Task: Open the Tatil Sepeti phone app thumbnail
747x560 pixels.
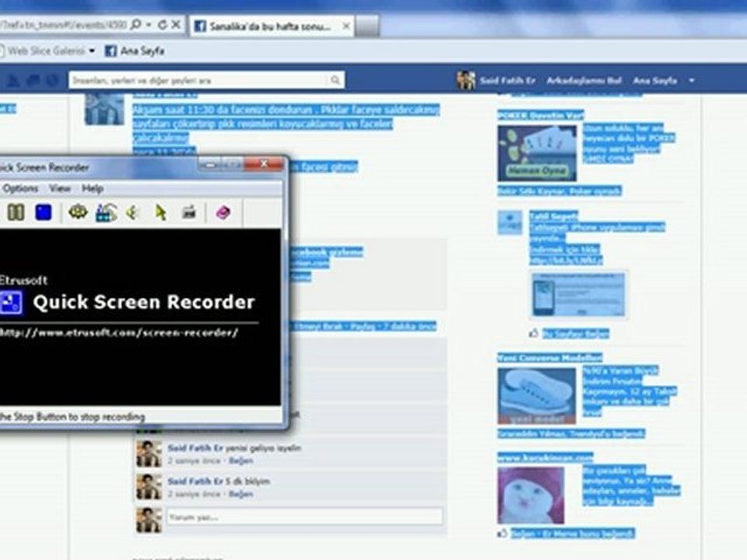Action: (578, 295)
